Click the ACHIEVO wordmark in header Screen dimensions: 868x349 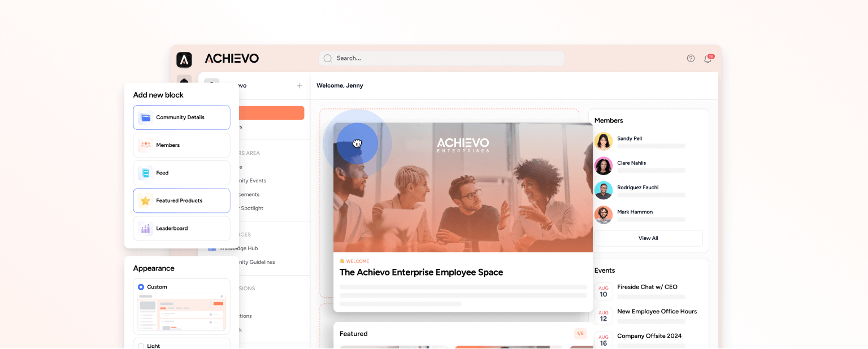pos(232,58)
